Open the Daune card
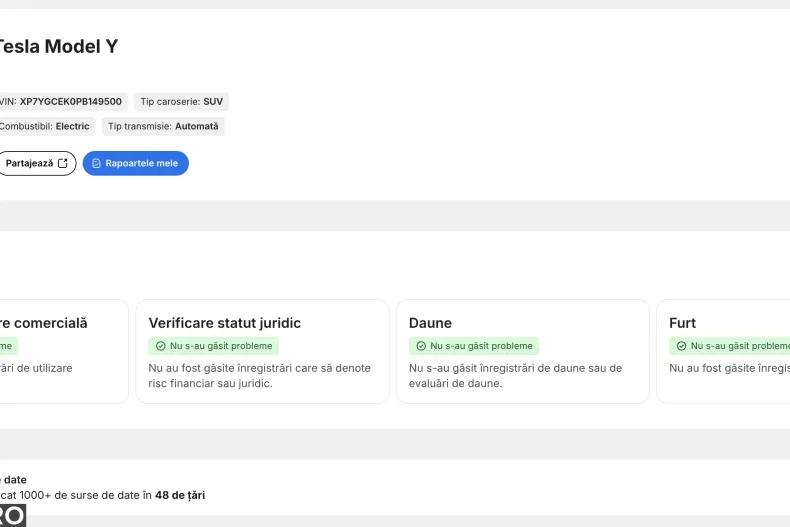Screen dimensions: 790x527 [x=523, y=352]
